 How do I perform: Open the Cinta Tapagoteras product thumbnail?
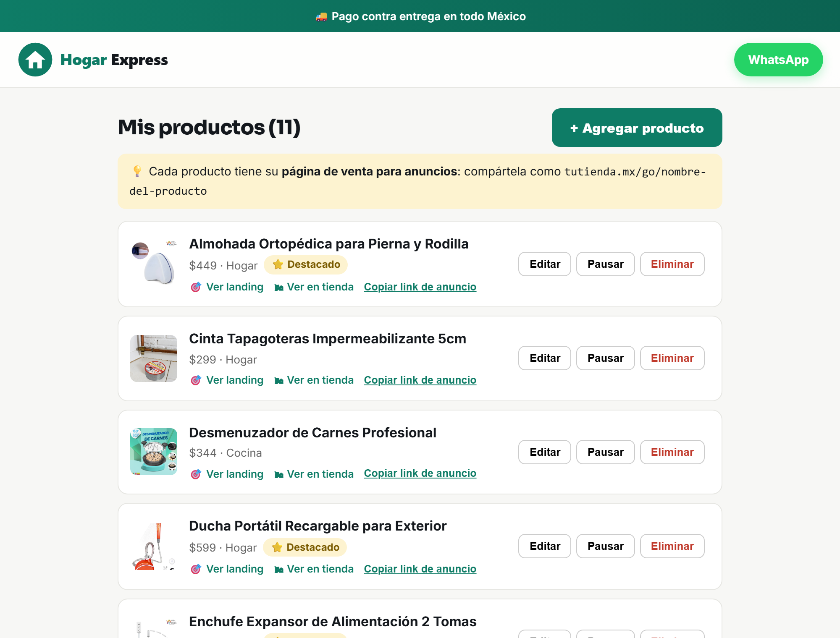(x=154, y=358)
